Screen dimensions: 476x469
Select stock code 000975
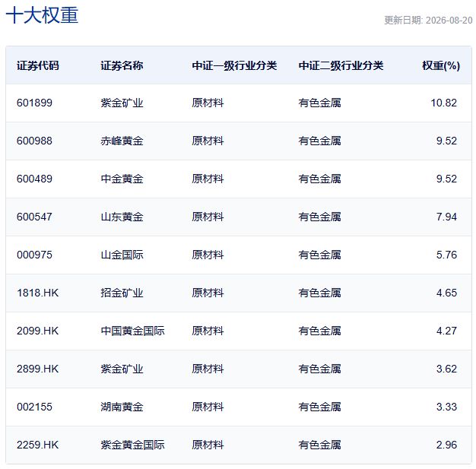(x=34, y=255)
